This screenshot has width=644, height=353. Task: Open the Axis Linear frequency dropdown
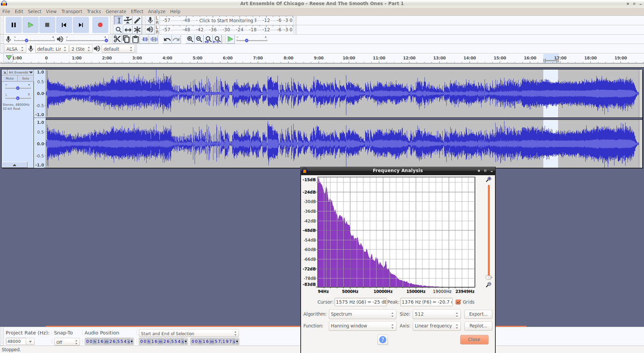pos(437,326)
